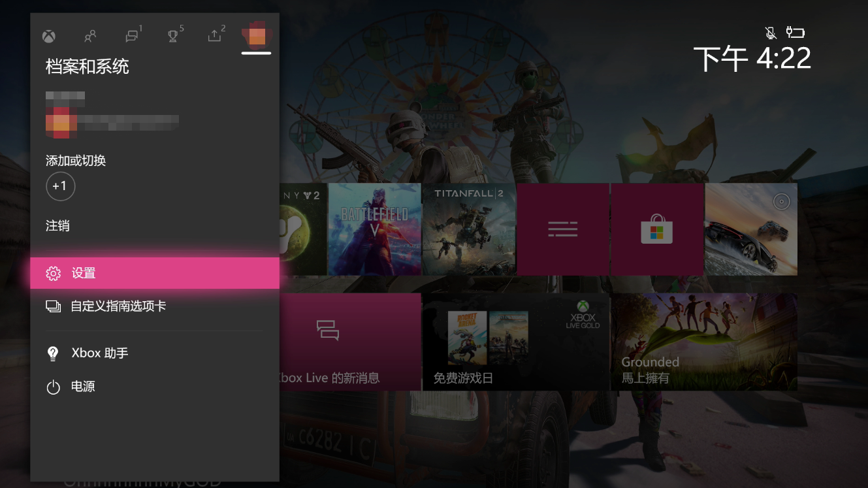Click the tabs icon beside 自定义指南选项卡
Image resolution: width=868 pixels, height=488 pixels.
[x=54, y=306]
